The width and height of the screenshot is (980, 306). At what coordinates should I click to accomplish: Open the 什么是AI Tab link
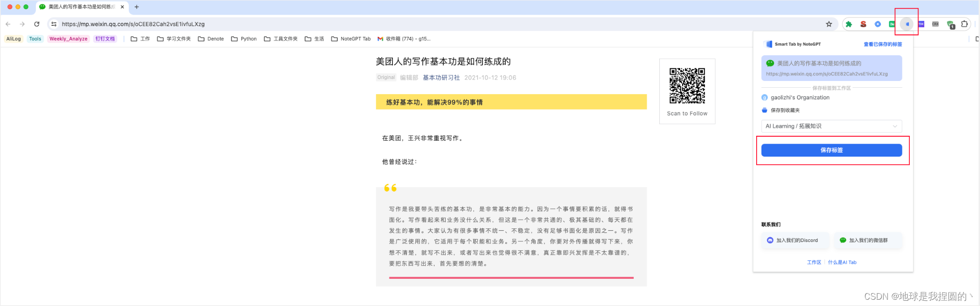click(842, 262)
